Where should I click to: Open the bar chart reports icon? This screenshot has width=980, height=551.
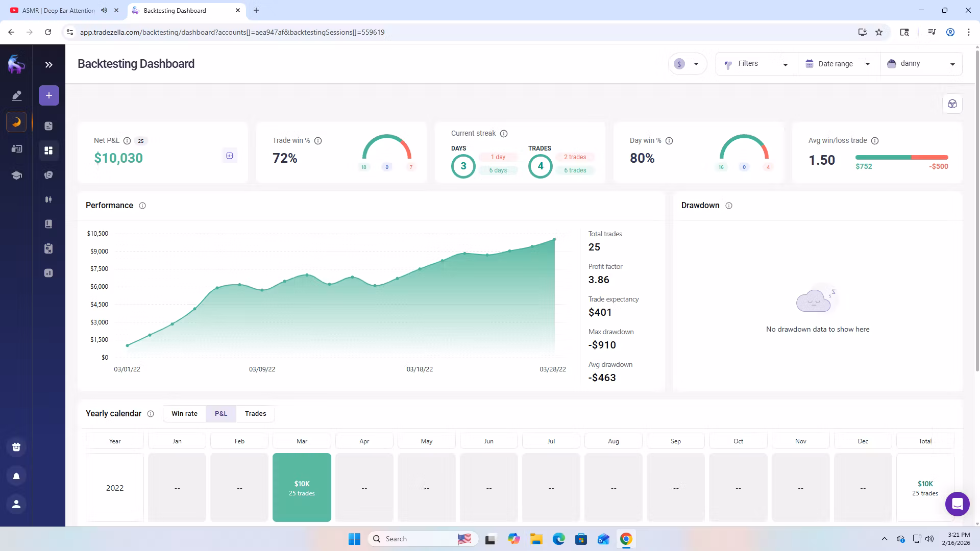point(48,273)
